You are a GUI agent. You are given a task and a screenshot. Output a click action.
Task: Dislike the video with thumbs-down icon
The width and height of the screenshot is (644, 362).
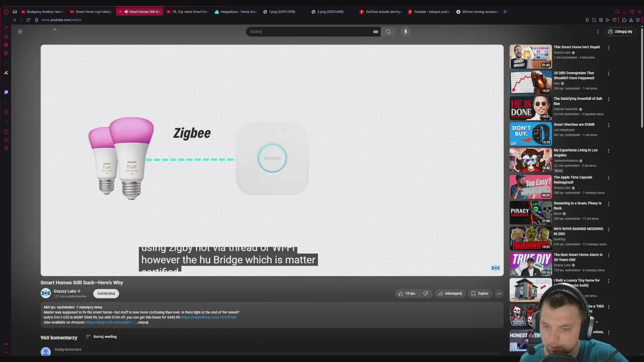426,294
